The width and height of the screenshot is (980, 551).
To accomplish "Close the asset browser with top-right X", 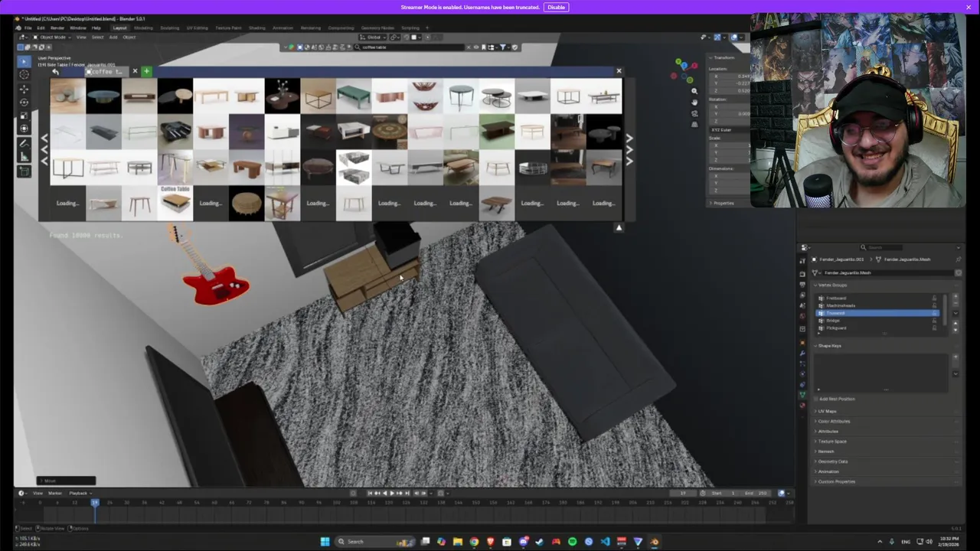I will pos(619,71).
